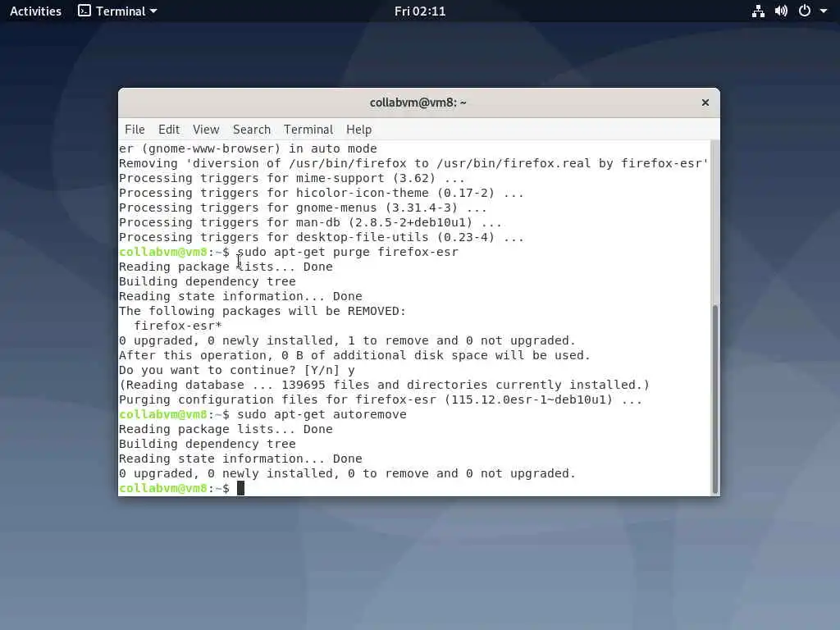Click the volume speaker icon
Image resolution: width=840 pixels, height=630 pixels.
click(x=781, y=11)
